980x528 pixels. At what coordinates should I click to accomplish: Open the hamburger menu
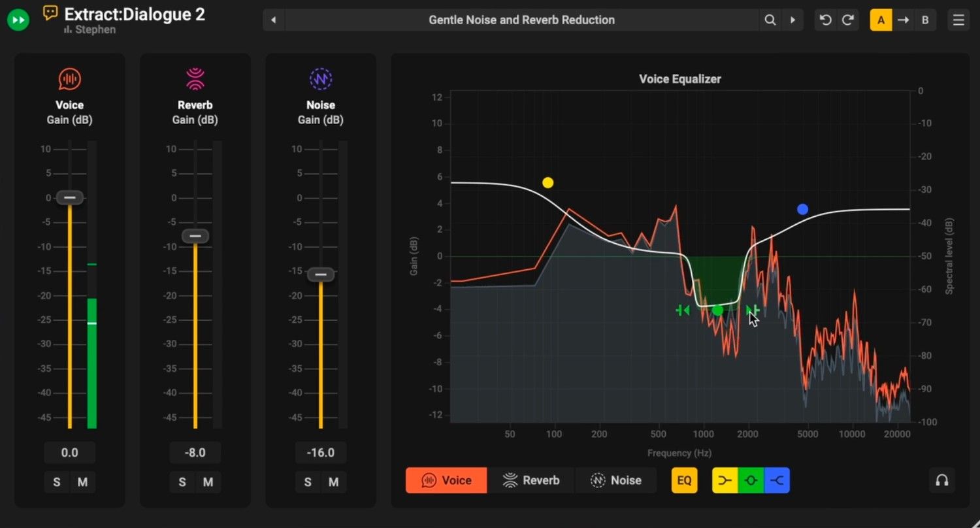tap(958, 20)
